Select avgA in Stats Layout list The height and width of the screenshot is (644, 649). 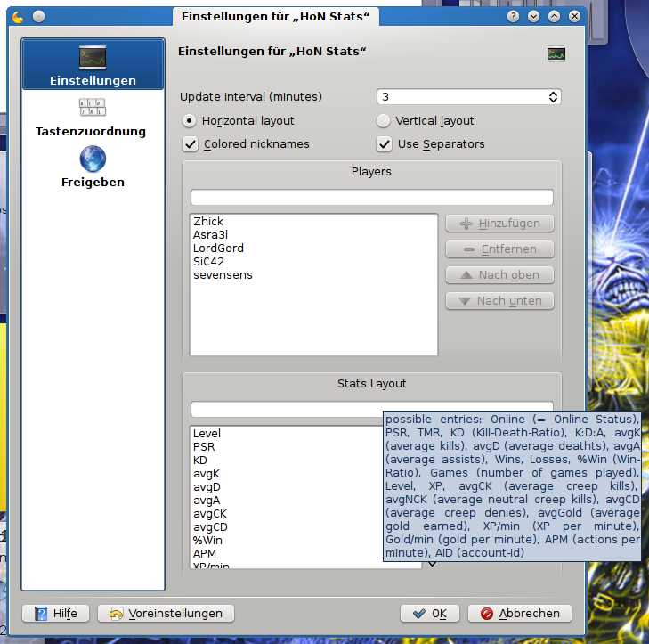coord(287,501)
